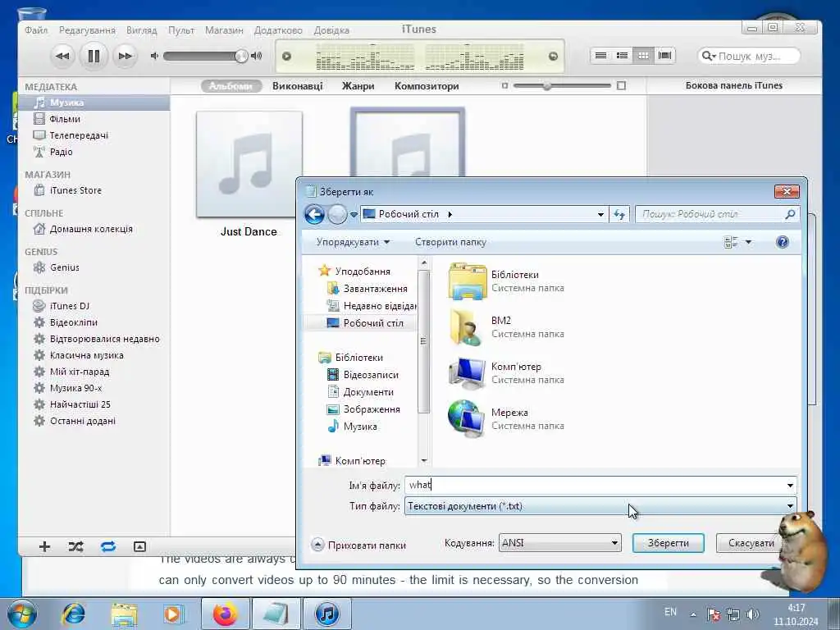The height and width of the screenshot is (630, 840).
Task: Open the Редагування menu
Action: tap(87, 30)
